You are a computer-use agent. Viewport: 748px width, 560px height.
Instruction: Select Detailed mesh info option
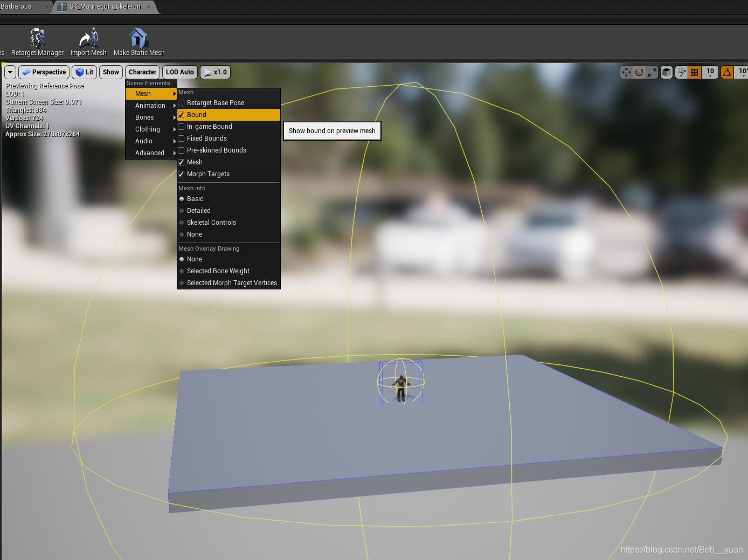pos(228,211)
